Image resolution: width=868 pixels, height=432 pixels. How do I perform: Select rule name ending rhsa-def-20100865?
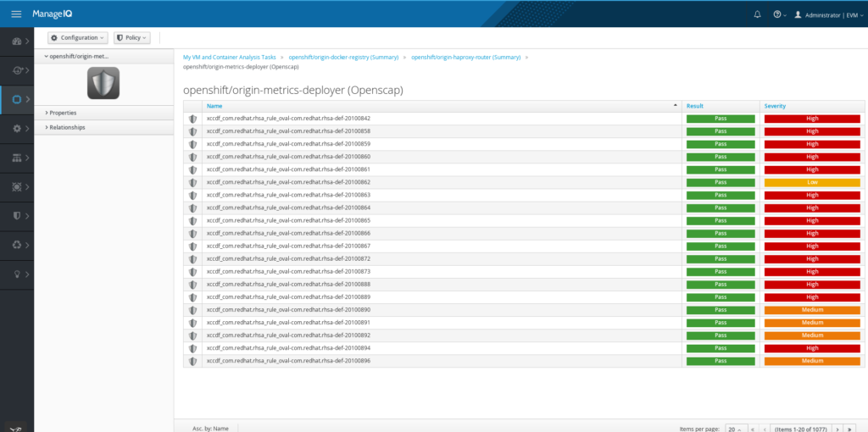click(288, 220)
